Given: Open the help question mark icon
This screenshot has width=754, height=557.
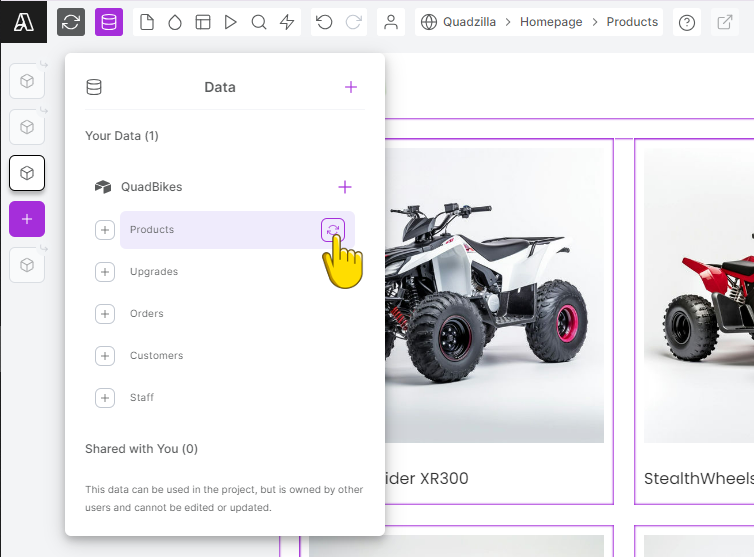Looking at the screenshot, I should click(x=687, y=22).
